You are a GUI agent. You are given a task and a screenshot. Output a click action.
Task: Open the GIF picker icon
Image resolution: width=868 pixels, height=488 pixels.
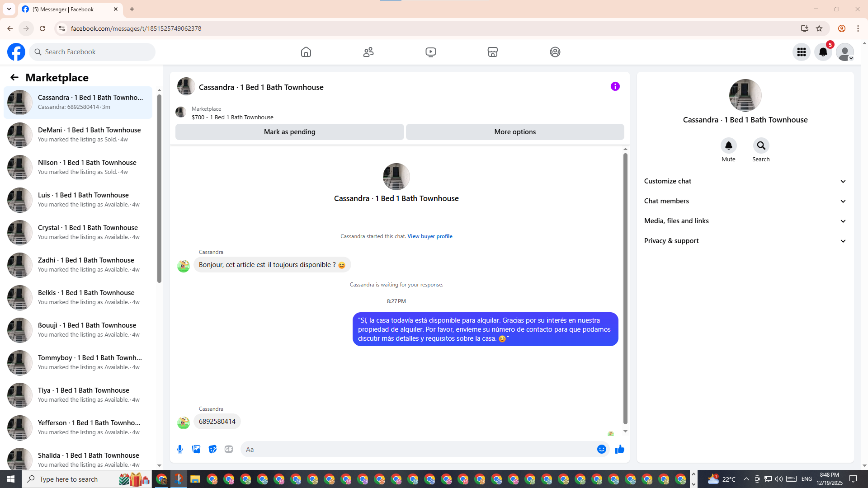coord(229,449)
